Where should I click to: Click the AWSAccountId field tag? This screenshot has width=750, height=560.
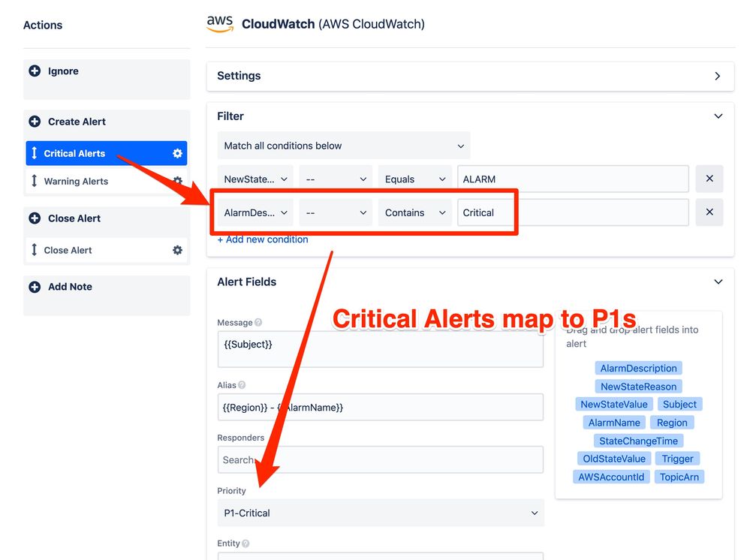[x=611, y=477]
